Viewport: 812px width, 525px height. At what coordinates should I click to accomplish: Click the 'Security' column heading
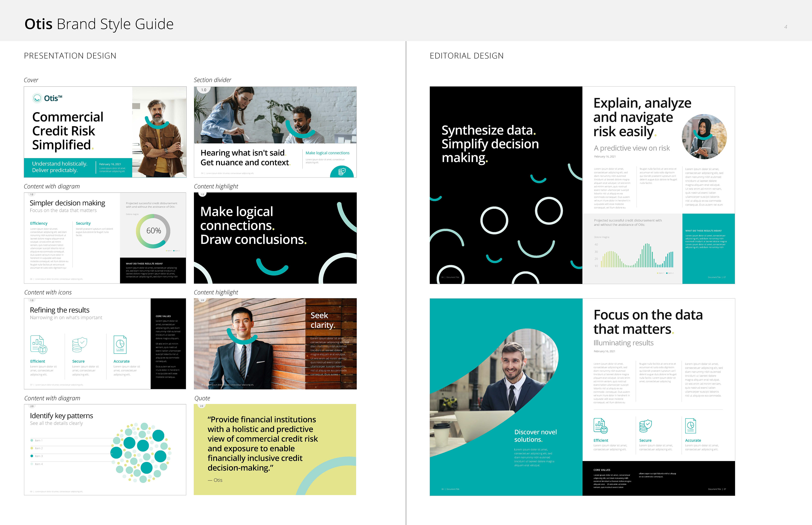click(83, 223)
